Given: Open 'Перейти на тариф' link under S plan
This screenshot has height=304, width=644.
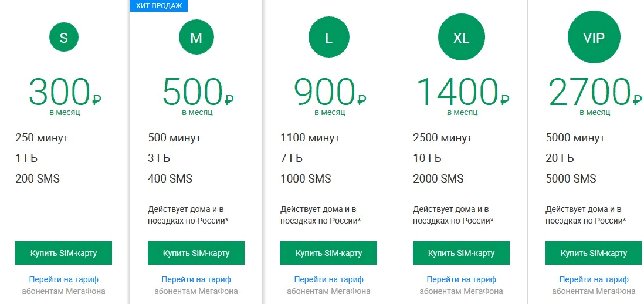Looking at the screenshot, I should pos(64,279).
